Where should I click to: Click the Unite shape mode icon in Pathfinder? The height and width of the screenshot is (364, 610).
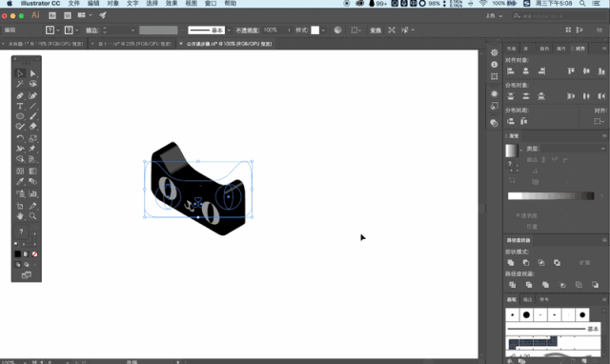(511, 263)
